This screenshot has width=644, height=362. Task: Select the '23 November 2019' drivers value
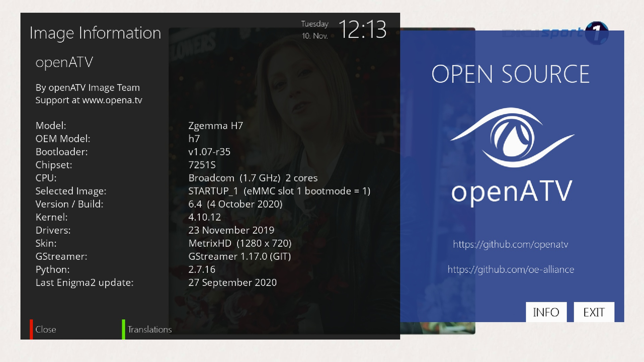(x=231, y=230)
